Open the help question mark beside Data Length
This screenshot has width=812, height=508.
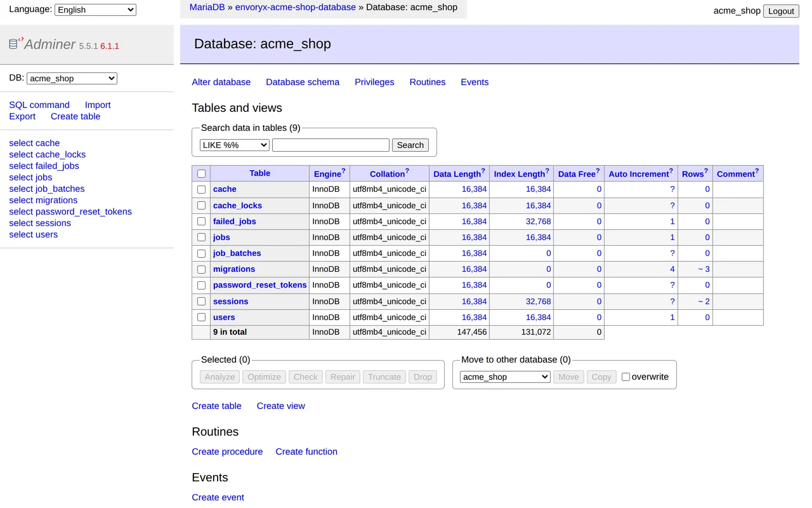483,171
